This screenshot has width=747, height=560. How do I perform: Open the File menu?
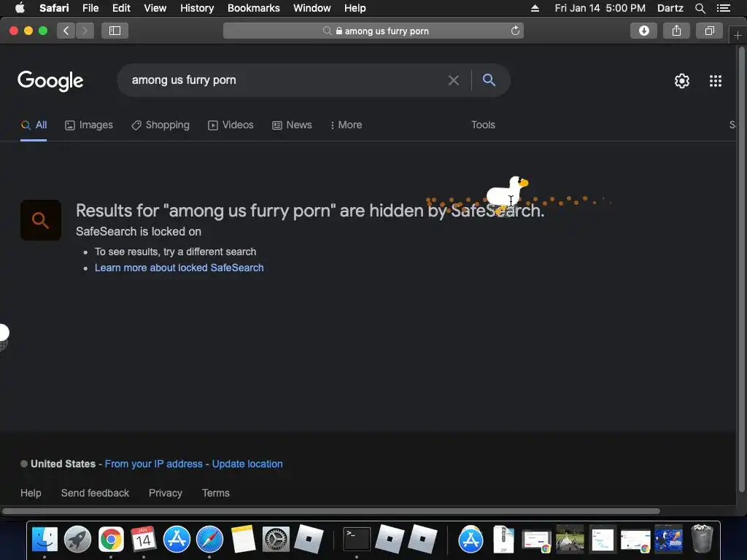coord(90,8)
